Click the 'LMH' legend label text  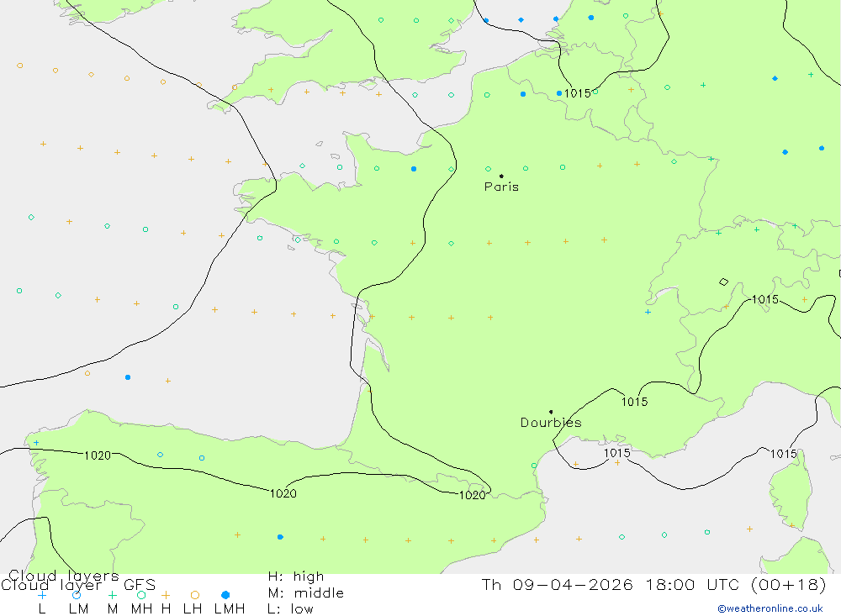(230, 609)
